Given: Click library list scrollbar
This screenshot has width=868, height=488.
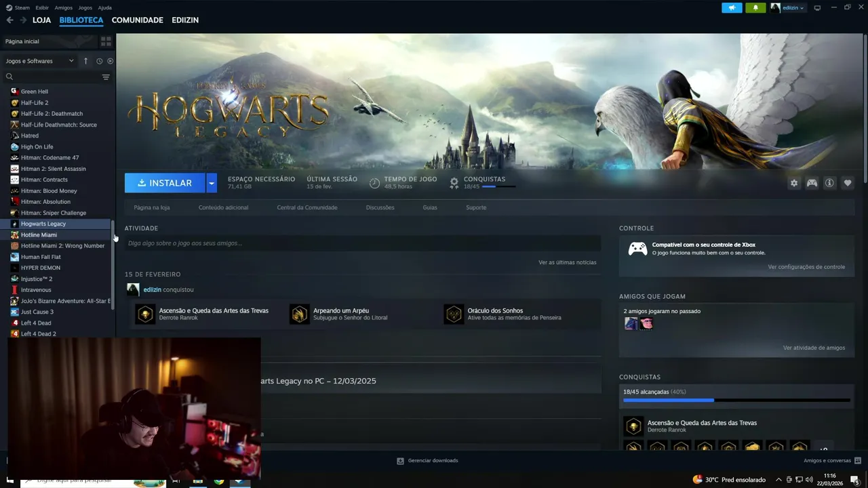Looking at the screenshot, I should pos(113,265).
